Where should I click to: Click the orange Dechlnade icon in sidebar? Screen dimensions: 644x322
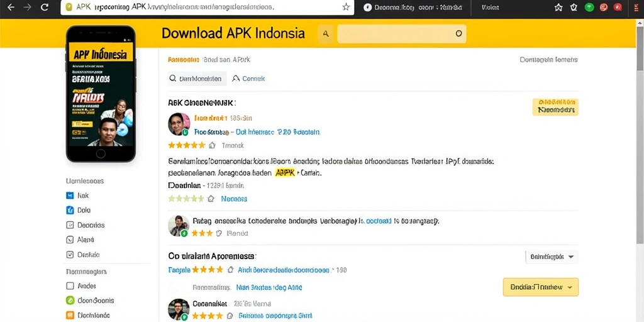click(x=70, y=316)
